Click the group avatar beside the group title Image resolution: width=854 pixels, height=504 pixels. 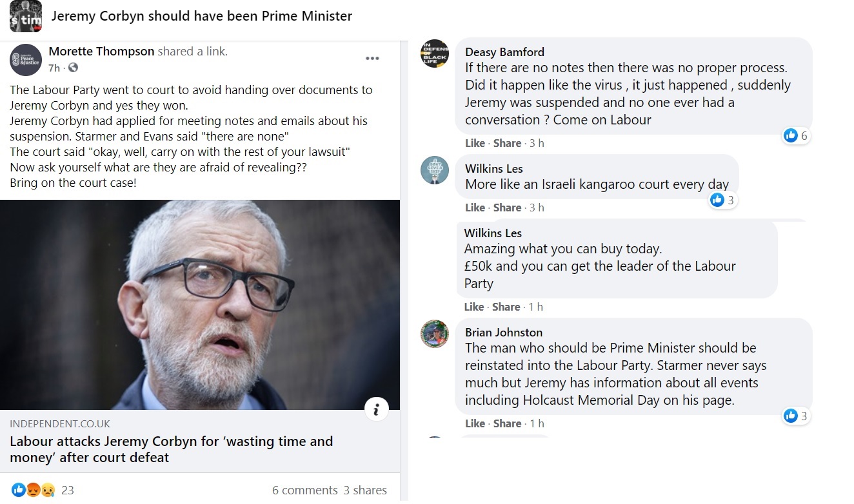26,16
